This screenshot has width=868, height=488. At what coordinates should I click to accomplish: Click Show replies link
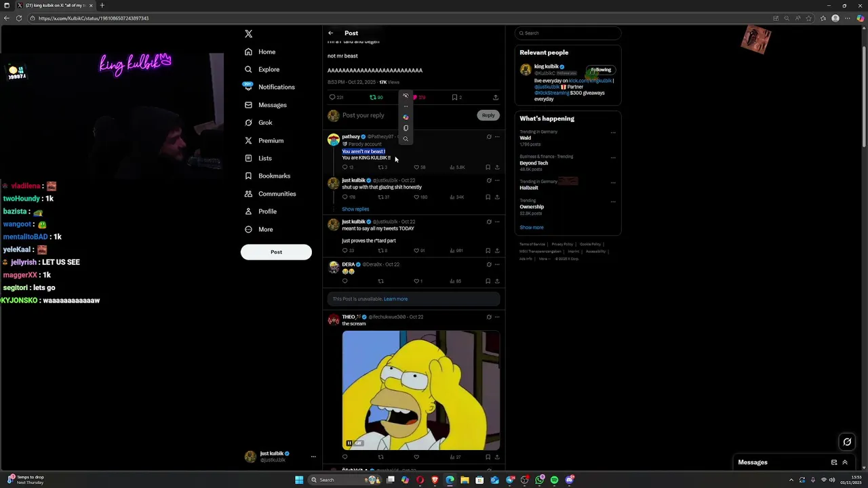point(355,209)
